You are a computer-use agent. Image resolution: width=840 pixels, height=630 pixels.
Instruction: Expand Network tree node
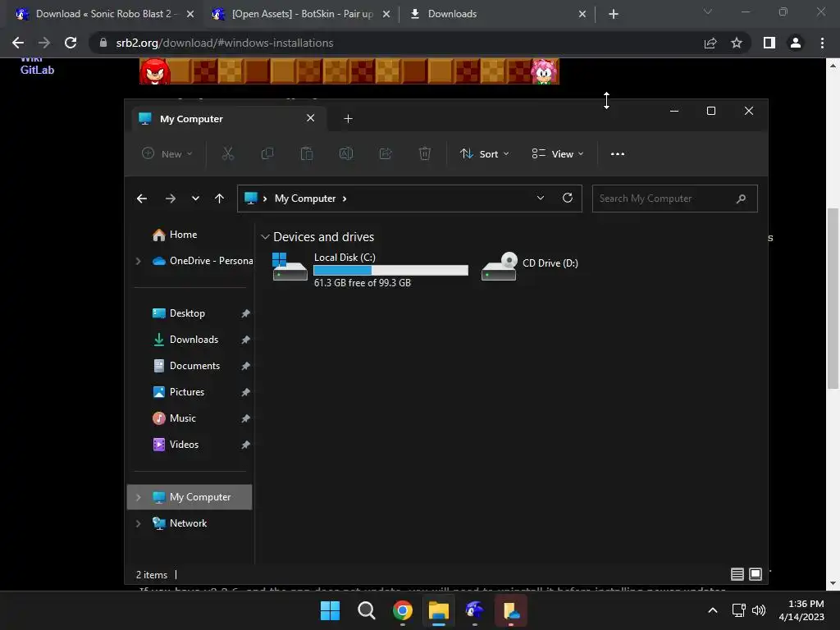pyautogui.click(x=138, y=523)
